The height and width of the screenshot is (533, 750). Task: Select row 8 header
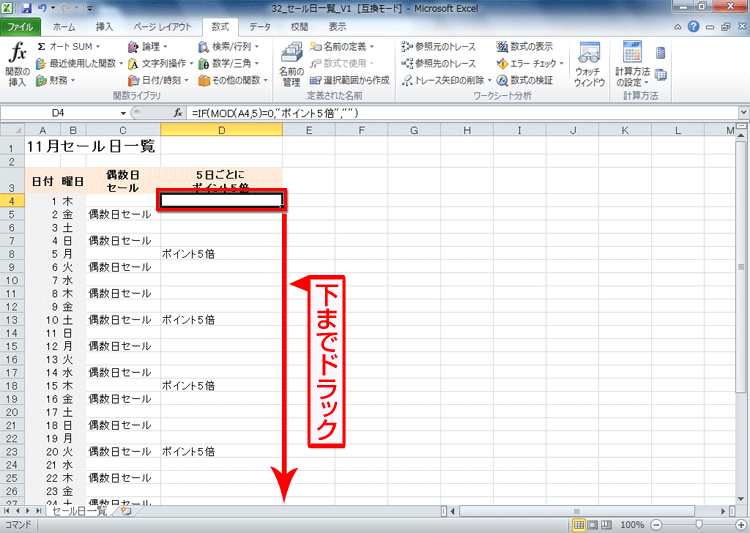click(x=12, y=254)
